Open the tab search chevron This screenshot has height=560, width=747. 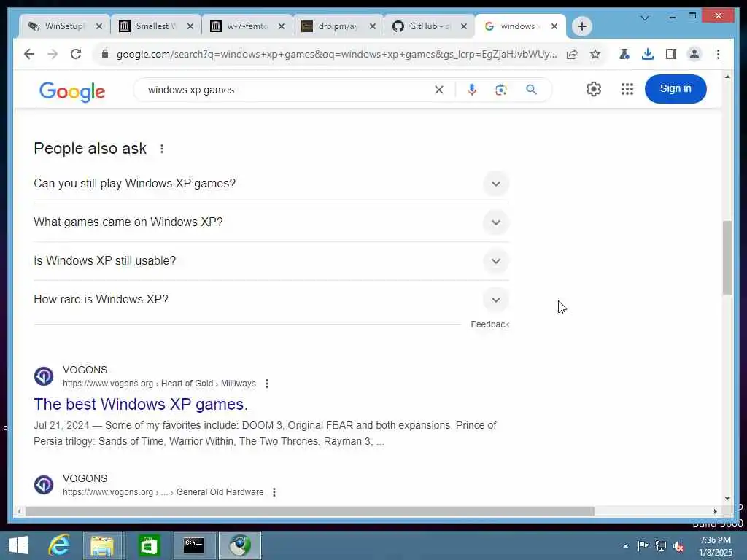click(645, 18)
